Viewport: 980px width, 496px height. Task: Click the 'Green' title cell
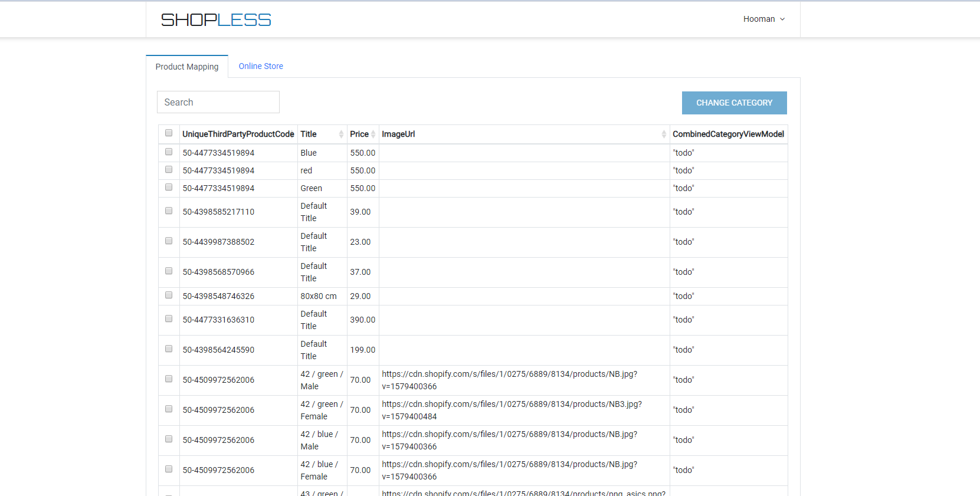pyautogui.click(x=322, y=188)
